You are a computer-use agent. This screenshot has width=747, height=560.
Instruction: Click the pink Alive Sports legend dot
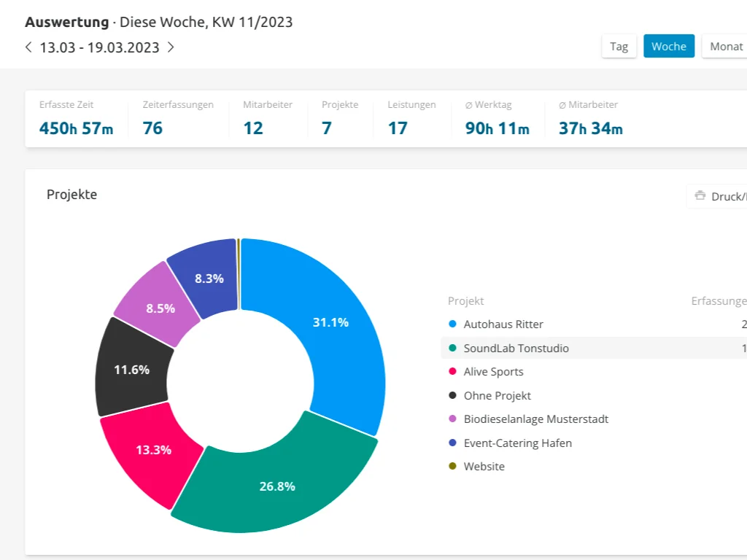pyautogui.click(x=452, y=371)
